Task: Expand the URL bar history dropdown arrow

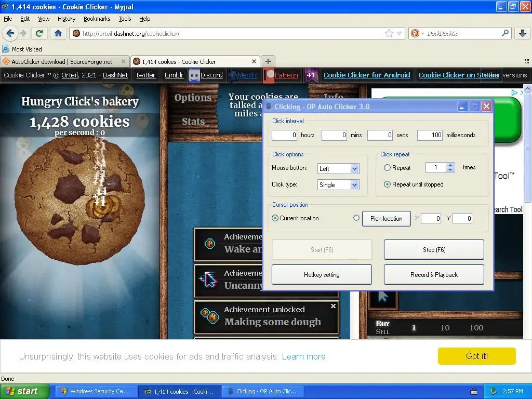Action: pos(400,33)
